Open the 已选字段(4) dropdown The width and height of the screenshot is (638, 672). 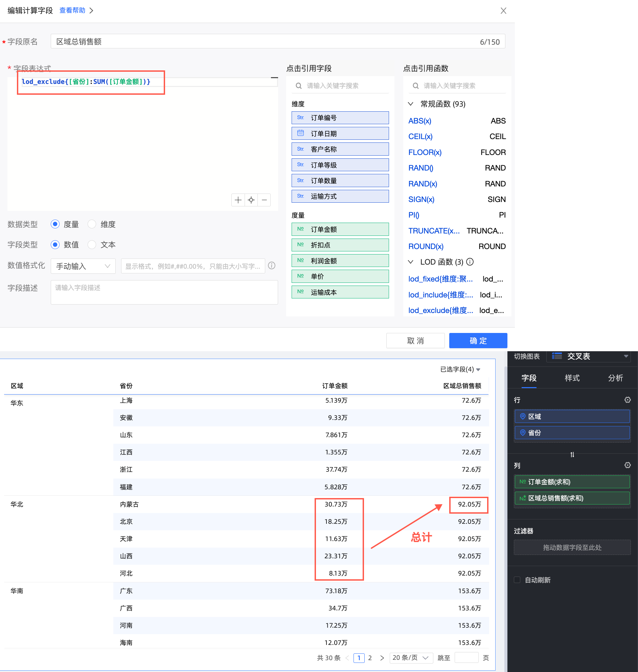(x=460, y=369)
